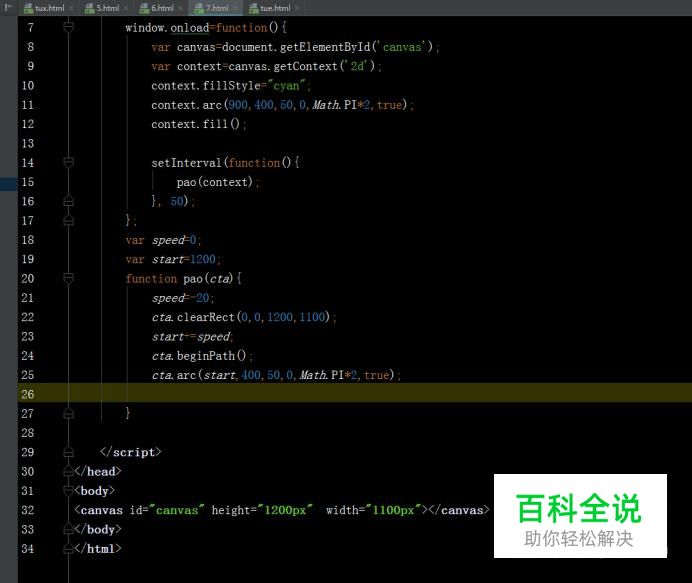Click the 'true' argument on line 25

click(376, 375)
